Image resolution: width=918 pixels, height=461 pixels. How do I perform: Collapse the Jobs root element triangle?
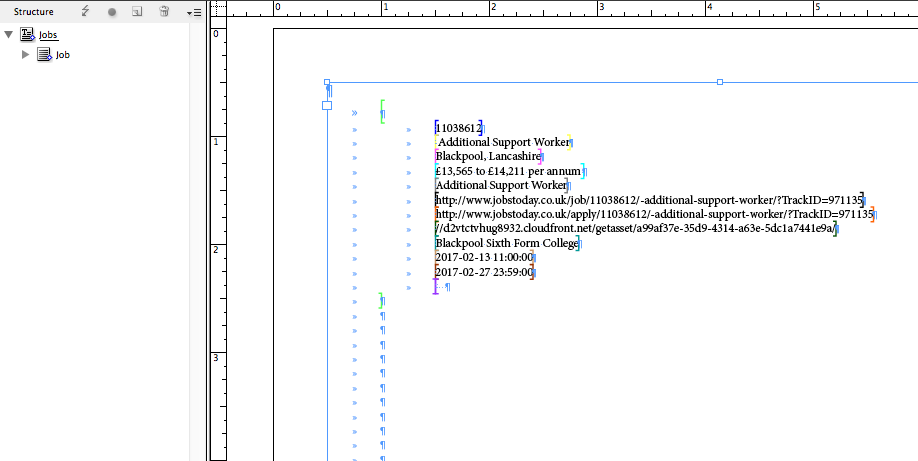tap(9, 35)
